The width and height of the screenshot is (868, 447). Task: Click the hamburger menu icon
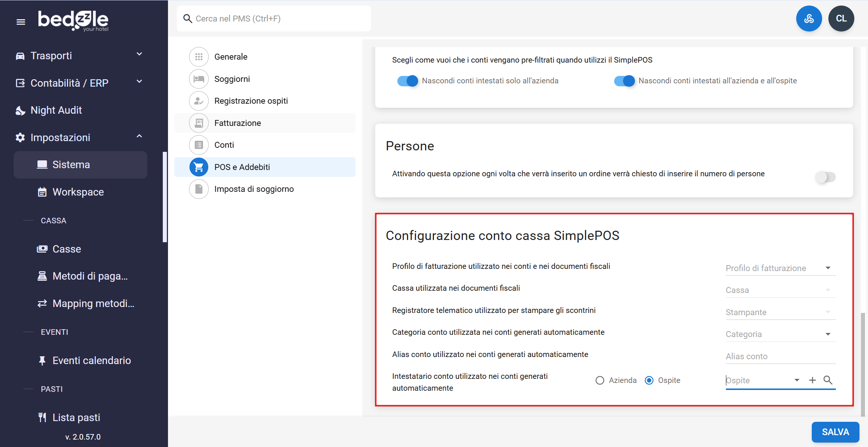coord(21,22)
